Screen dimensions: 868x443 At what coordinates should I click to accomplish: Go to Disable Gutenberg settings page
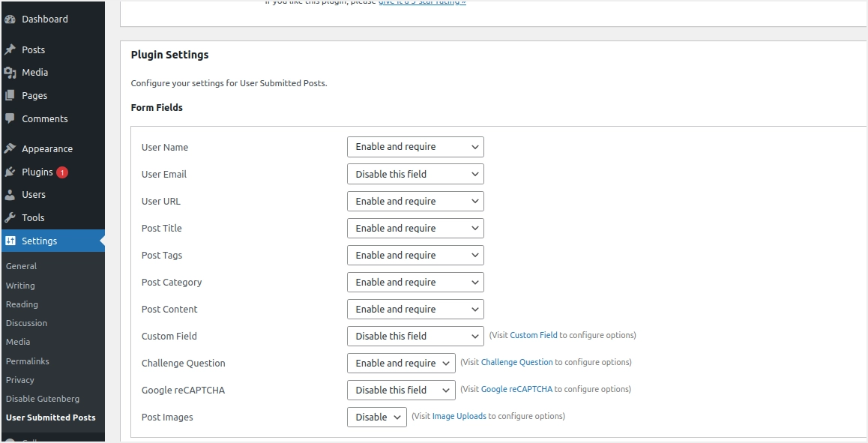click(43, 399)
